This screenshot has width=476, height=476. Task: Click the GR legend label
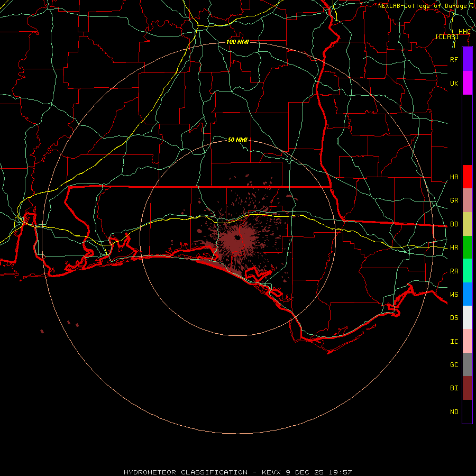tap(454, 200)
